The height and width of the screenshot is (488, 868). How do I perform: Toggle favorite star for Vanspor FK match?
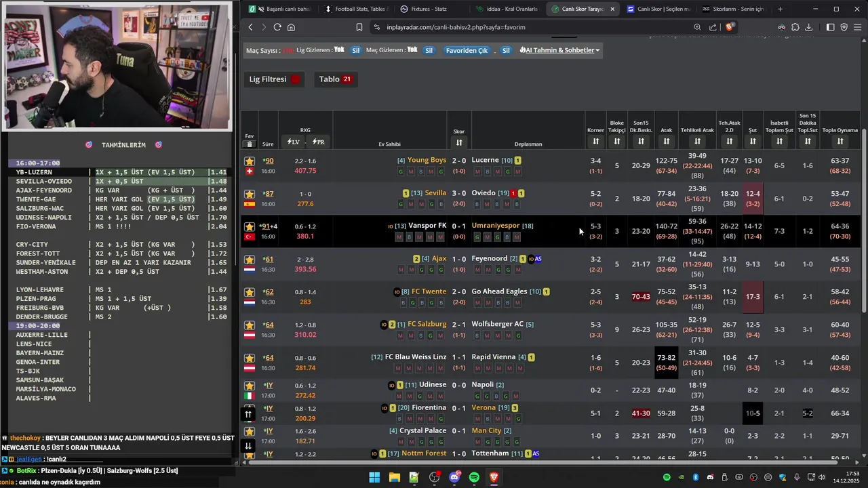pos(250,226)
